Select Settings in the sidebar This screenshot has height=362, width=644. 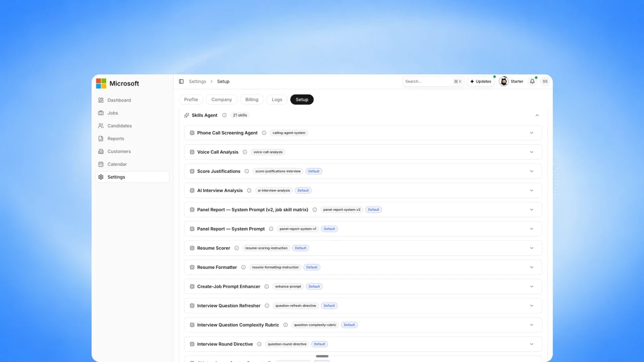[132, 177]
